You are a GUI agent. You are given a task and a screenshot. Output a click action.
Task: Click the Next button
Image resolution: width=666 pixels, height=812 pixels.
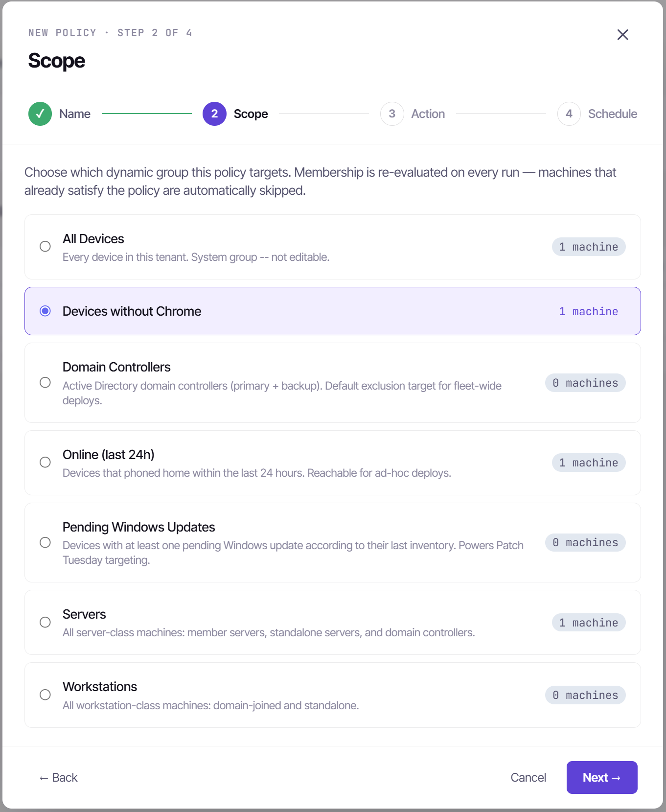[x=602, y=777]
